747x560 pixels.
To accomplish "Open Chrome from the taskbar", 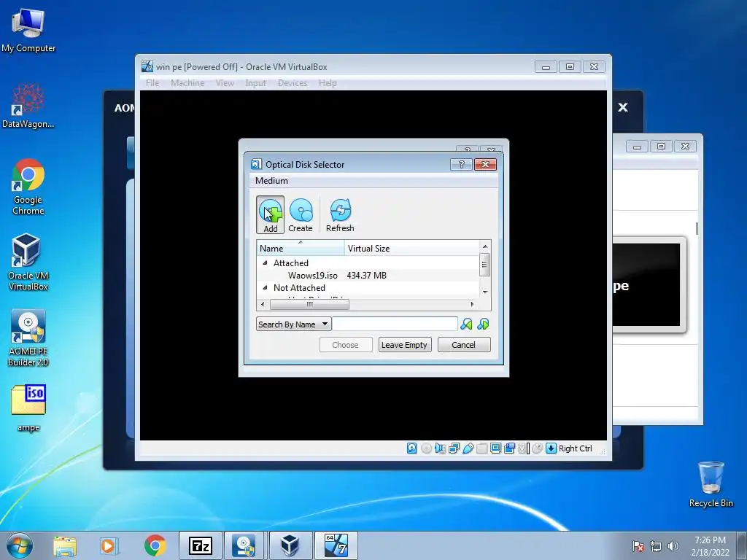I will point(155,545).
